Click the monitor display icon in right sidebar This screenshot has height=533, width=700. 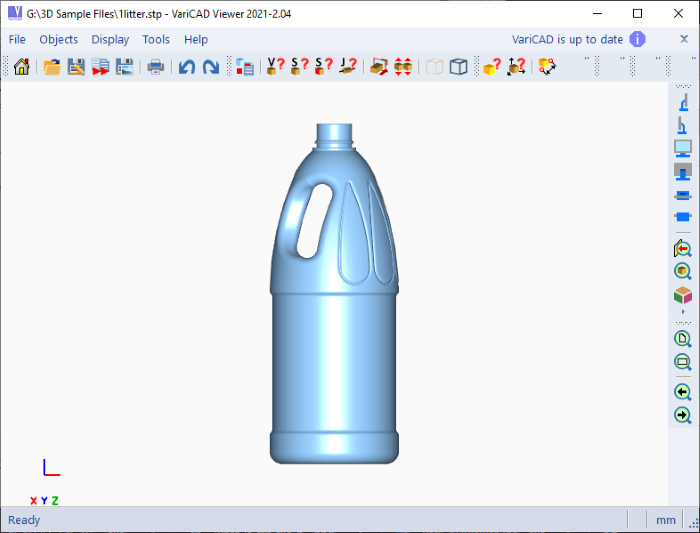pos(683,148)
